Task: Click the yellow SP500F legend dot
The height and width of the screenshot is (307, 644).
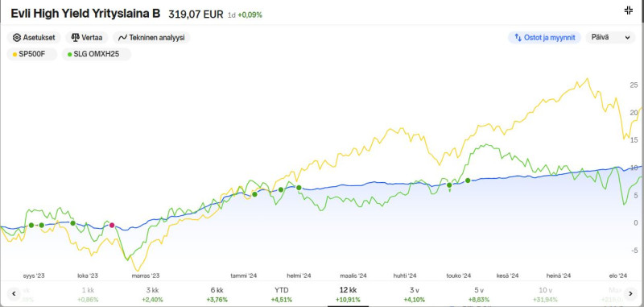Action: (x=15, y=54)
